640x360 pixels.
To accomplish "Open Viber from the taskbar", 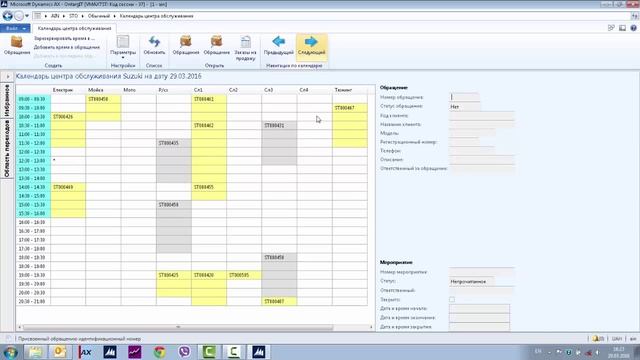I will click(x=184, y=352).
